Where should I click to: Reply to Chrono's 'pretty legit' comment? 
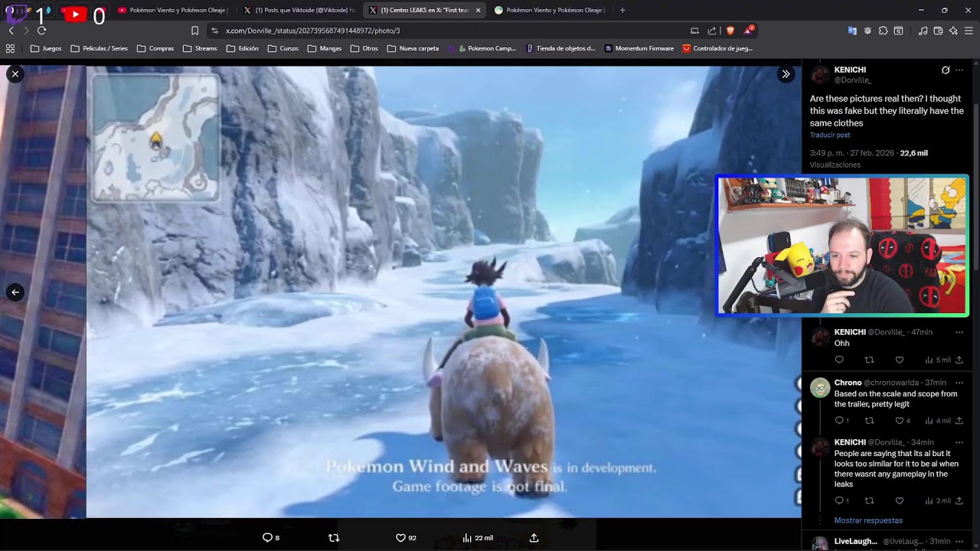pos(841,421)
